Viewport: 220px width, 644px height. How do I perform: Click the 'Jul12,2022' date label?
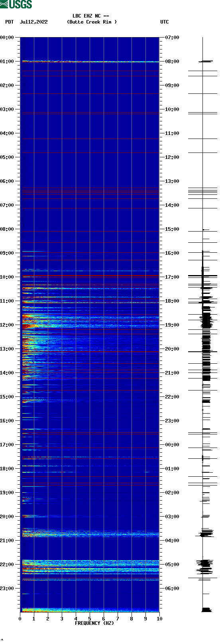tap(33, 22)
